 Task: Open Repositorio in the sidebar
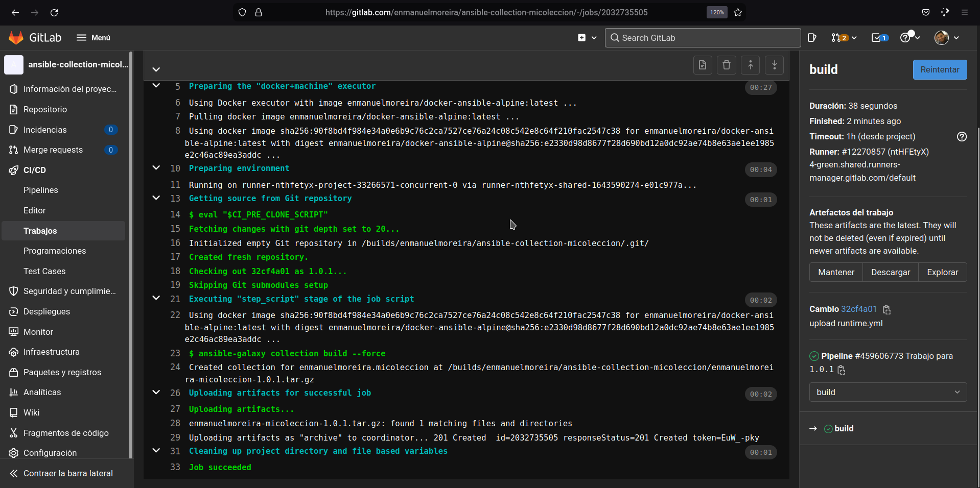tap(63, 109)
